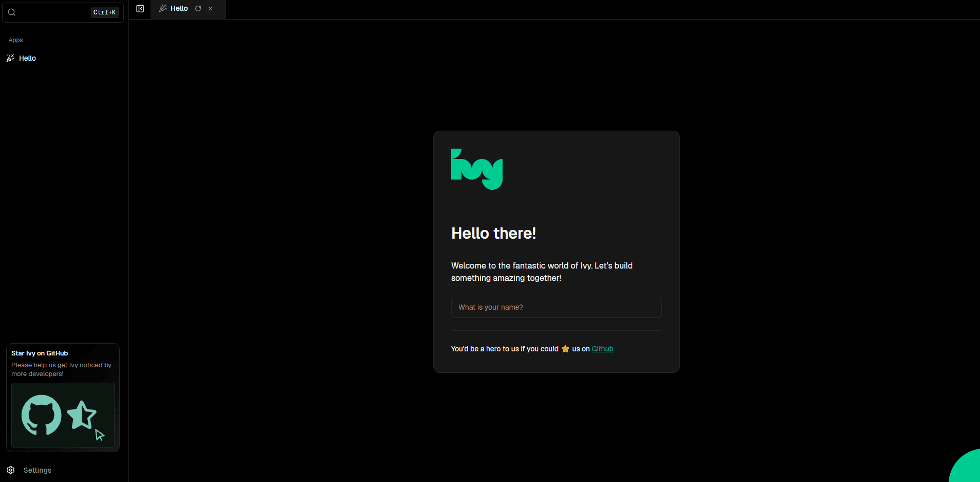Screen dimensions: 980x482
Task: Click the party popper icon in Hello tab
Action: pyautogui.click(x=163, y=8)
